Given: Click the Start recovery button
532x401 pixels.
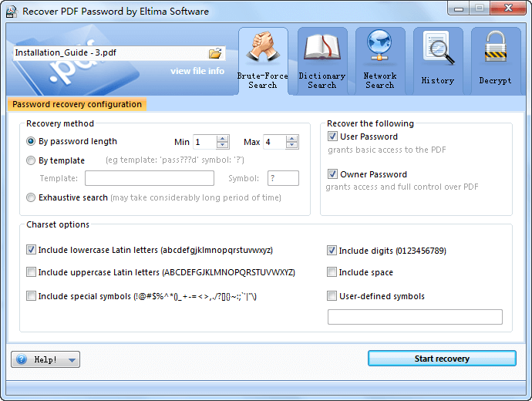Looking at the screenshot, I should pyautogui.click(x=442, y=359).
